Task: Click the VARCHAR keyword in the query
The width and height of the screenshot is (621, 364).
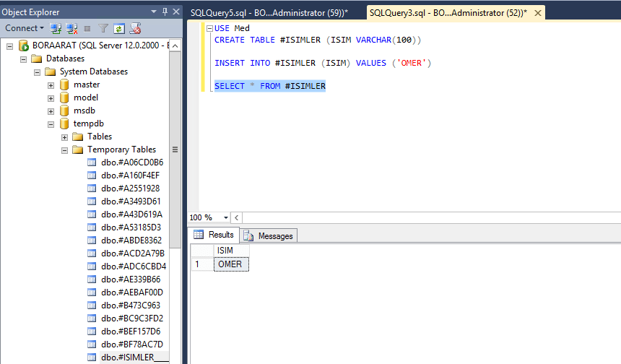Action: [373, 40]
